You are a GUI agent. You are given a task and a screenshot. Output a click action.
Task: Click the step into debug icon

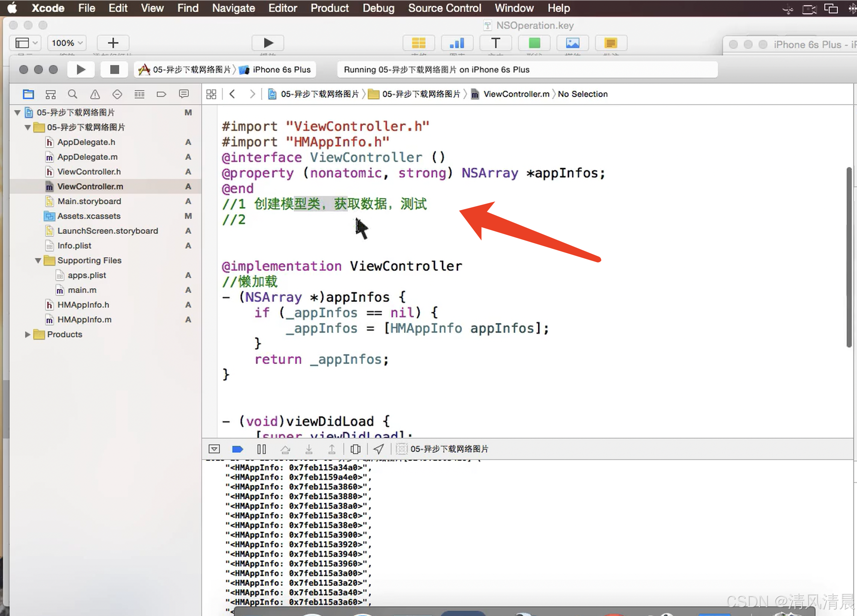[309, 449]
